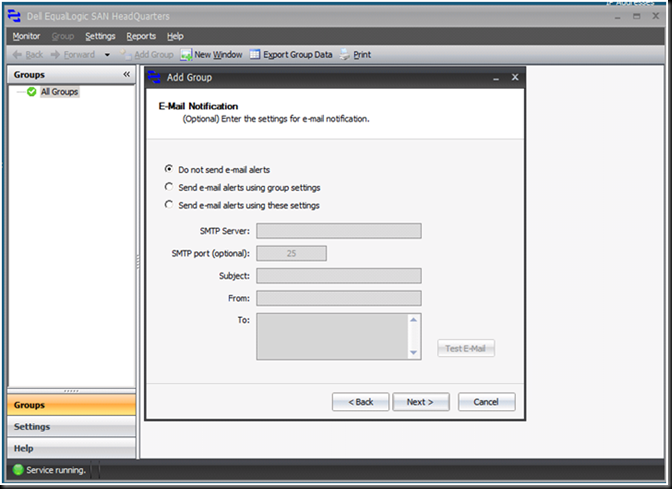This screenshot has height=489, width=672.
Task: Click the Export Group Data table icon
Action: pos(255,54)
